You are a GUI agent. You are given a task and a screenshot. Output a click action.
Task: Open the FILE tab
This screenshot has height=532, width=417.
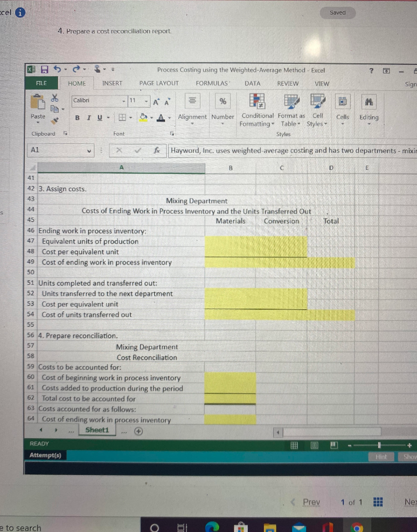click(x=42, y=83)
